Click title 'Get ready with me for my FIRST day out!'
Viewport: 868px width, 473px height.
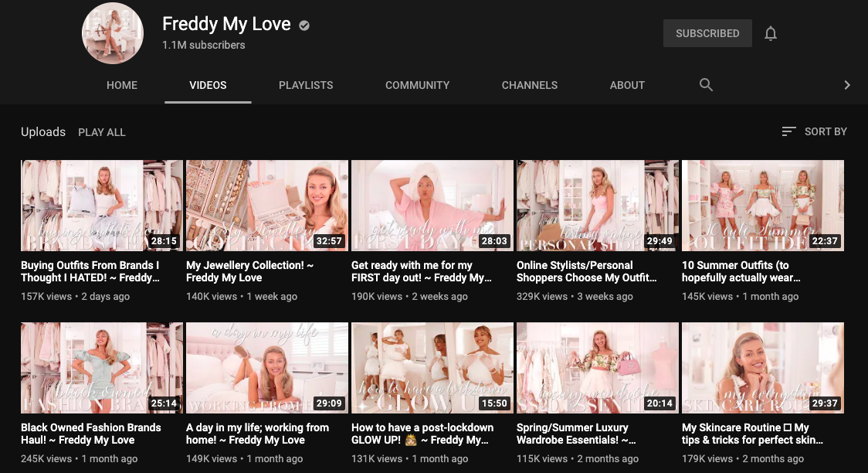(422, 271)
